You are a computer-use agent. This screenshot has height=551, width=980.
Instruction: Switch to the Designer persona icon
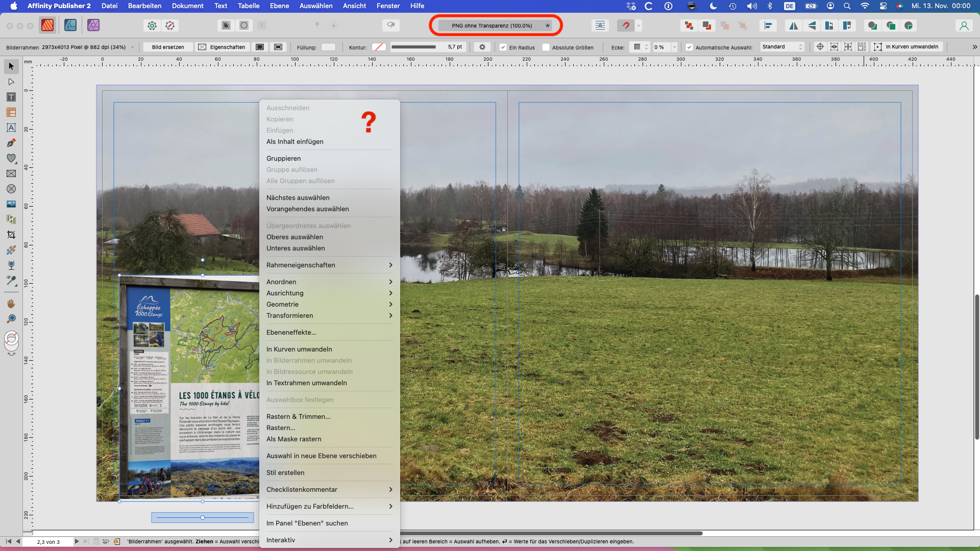tap(70, 25)
